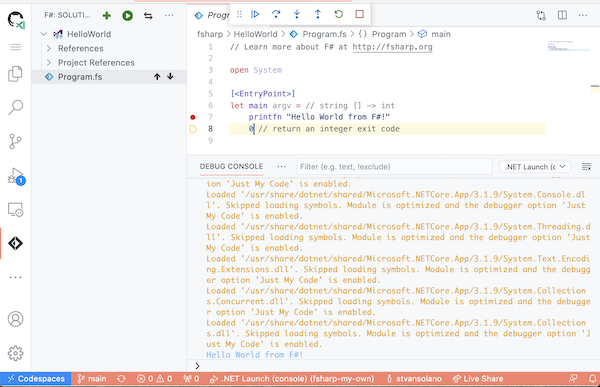
Task: Click the debug console filter field
Action: 395,167
